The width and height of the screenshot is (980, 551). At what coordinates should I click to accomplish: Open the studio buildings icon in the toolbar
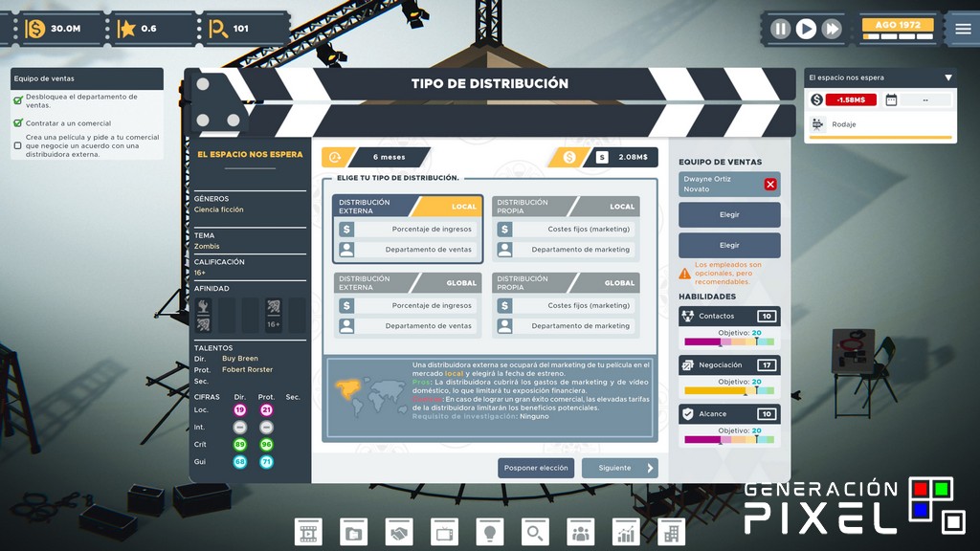click(670, 533)
